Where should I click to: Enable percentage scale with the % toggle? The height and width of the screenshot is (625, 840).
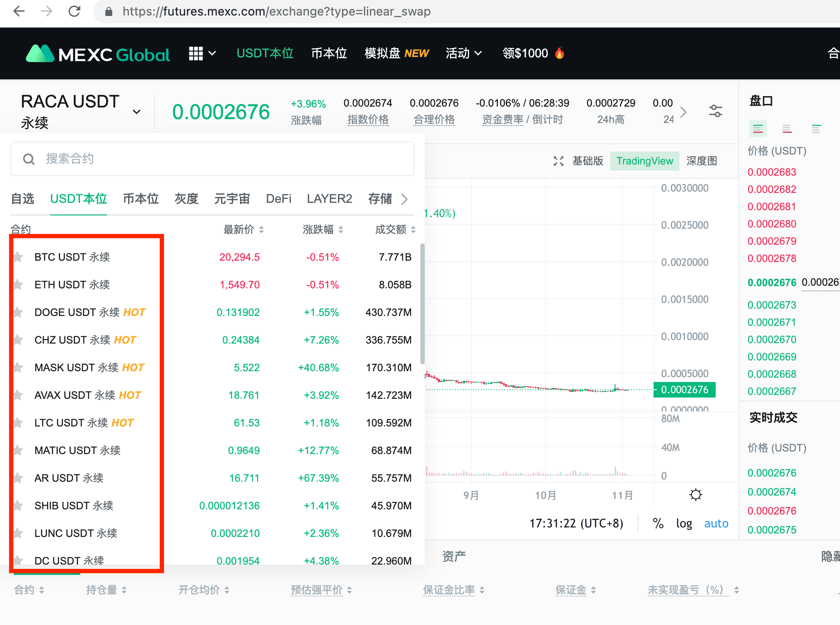click(x=658, y=523)
